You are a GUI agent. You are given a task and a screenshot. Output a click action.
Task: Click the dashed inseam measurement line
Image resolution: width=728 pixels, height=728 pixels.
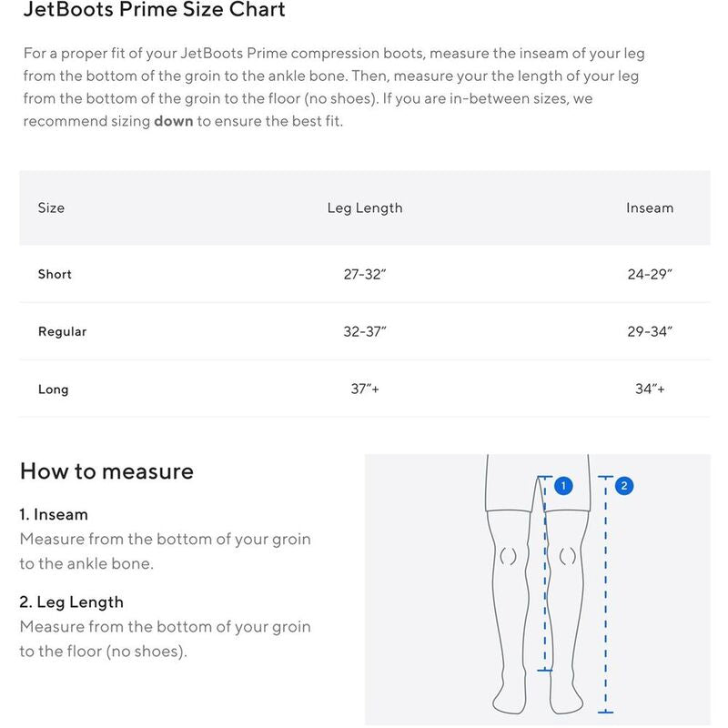pos(544,582)
